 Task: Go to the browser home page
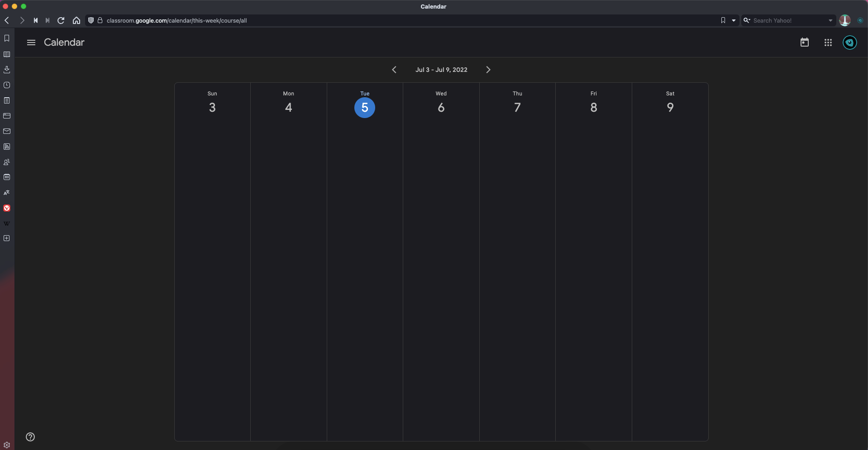coord(76,20)
